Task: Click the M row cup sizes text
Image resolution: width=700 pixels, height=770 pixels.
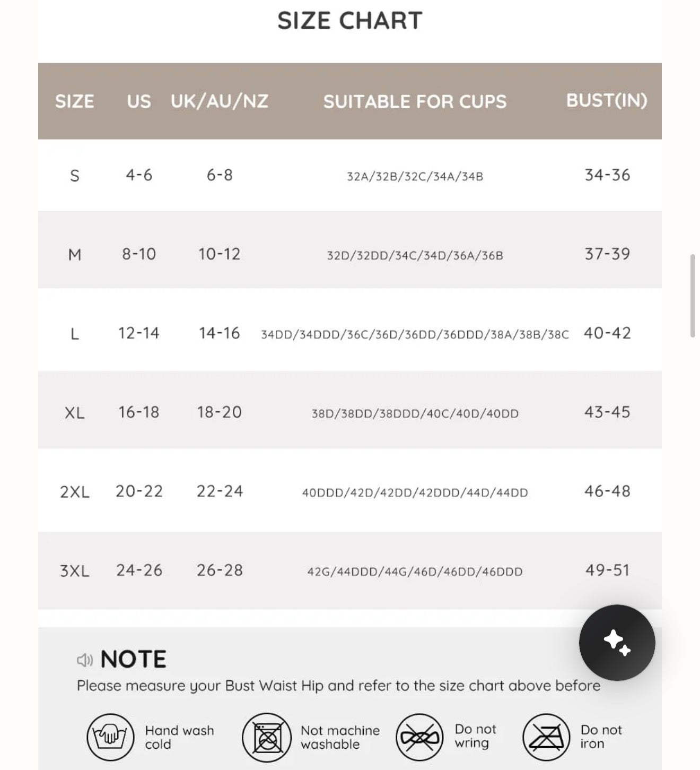Action: click(415, 255)
